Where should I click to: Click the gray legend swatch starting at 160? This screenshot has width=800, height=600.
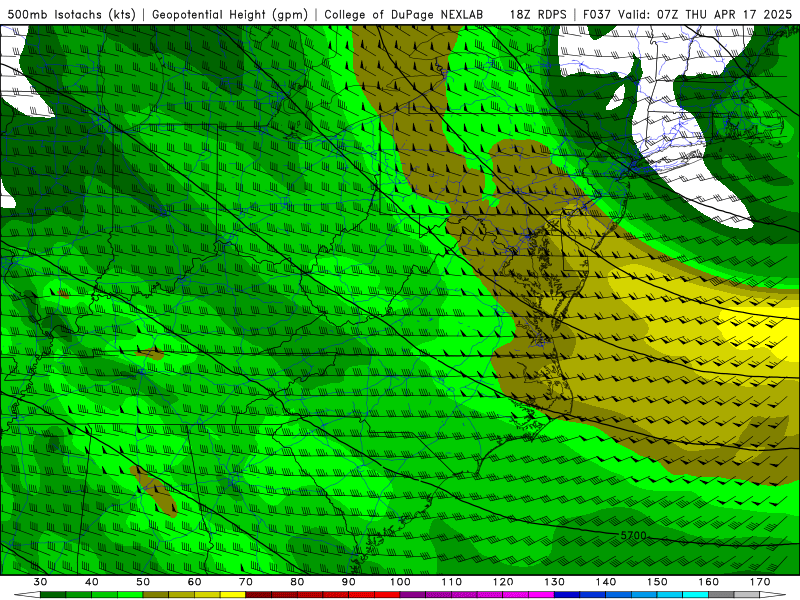pos(721,595)
